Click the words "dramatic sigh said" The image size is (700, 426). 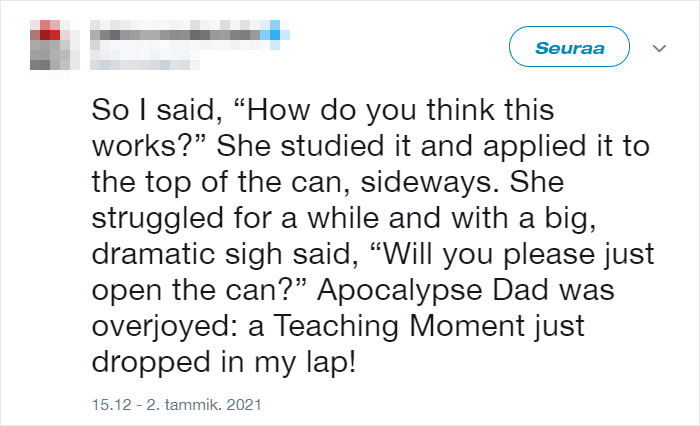225,254
